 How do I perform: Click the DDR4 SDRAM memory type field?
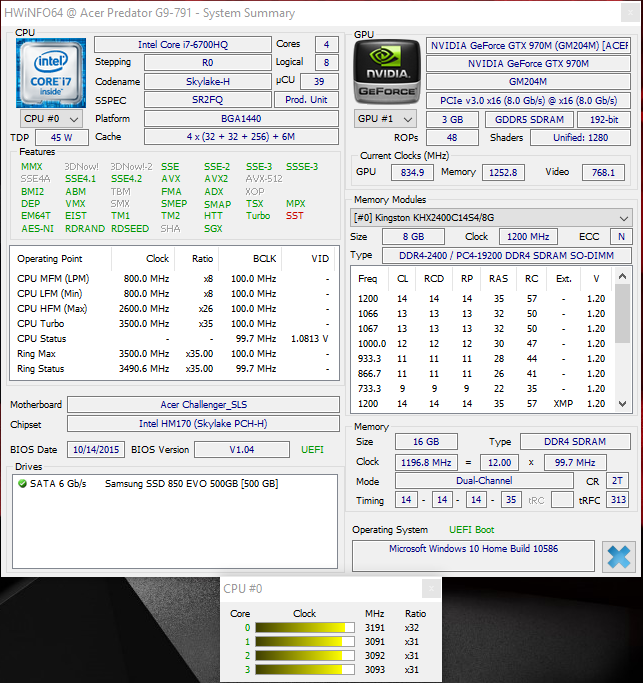point(575,442)
